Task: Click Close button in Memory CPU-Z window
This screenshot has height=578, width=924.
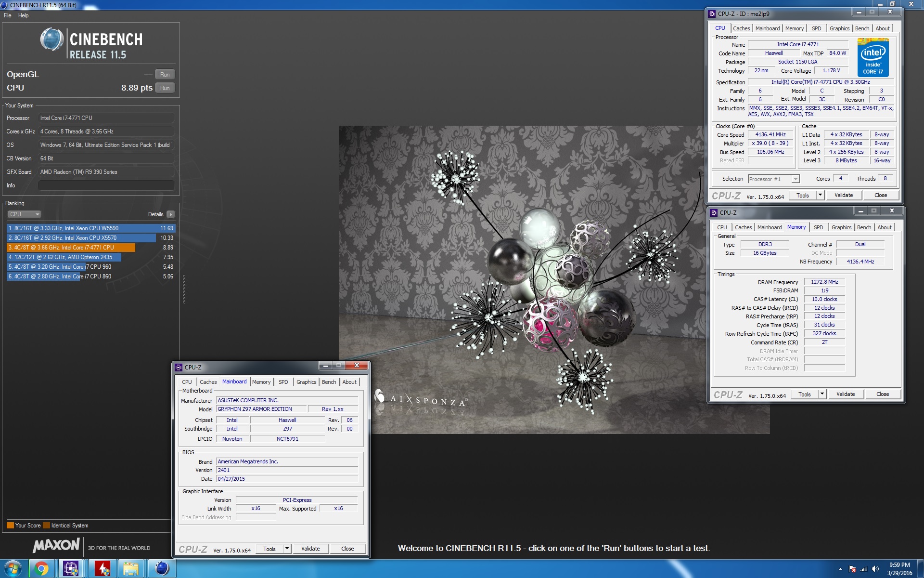Action: pyautogui.click(x=883, y=394)
